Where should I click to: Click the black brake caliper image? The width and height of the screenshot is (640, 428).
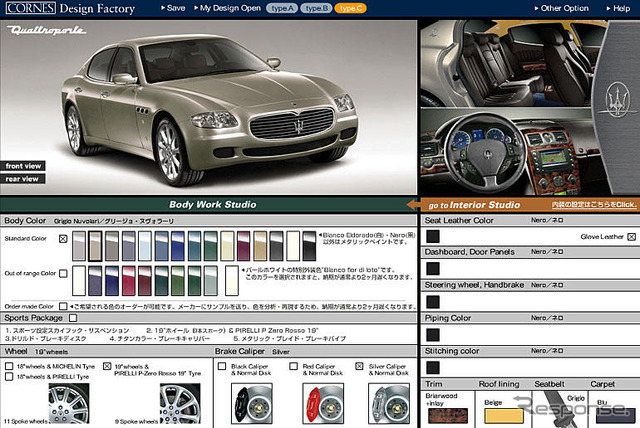252,404
